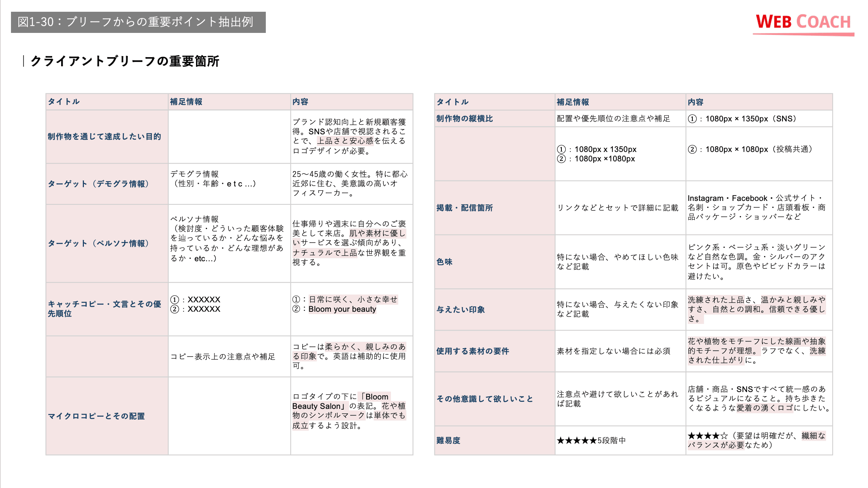Select cell 特にない場合、やめてほしい色味など記載
Viewport: 868px width, 488px height.
pos(621,262)
